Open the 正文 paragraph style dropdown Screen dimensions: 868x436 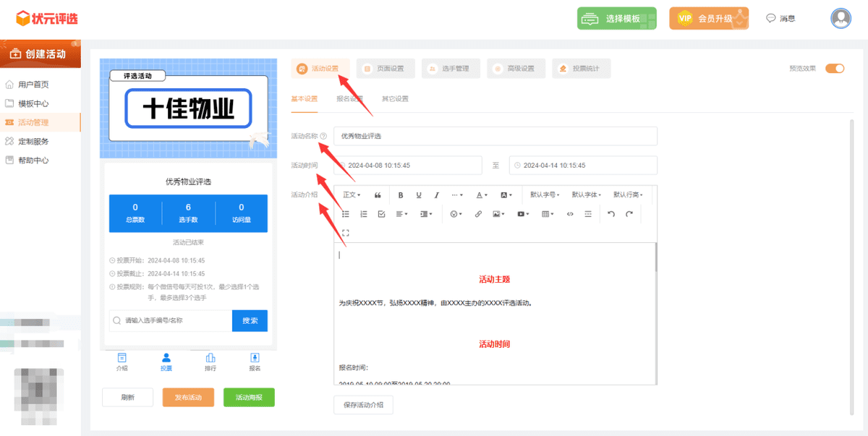[352, 195]
